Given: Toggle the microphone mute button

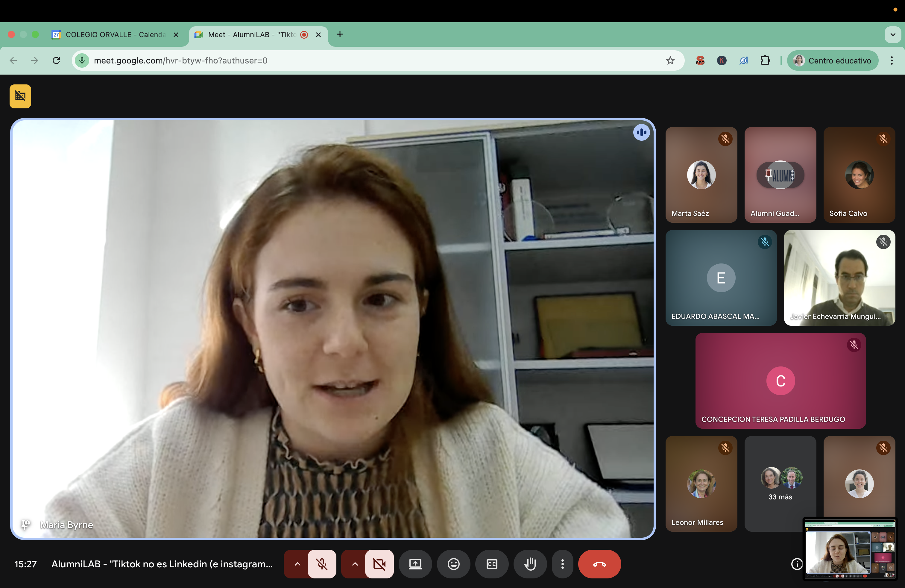Looking at the screenshot, I should (x=322, y=564).
